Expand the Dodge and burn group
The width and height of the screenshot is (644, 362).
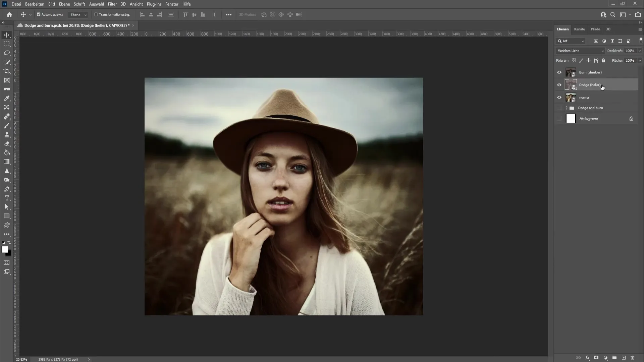567,108
